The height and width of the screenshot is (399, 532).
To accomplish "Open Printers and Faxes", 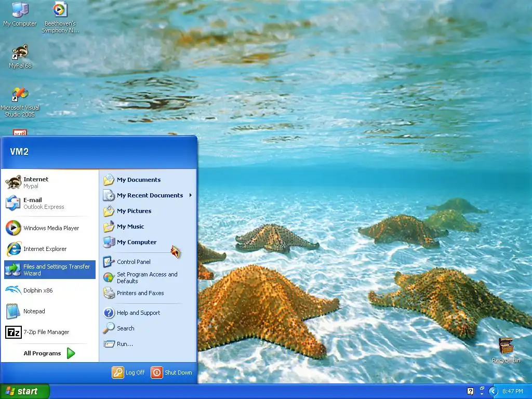I will coord(148,293).
